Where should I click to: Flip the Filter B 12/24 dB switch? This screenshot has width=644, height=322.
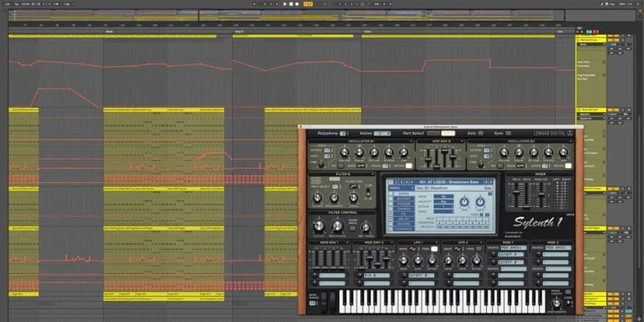[368, 192]
